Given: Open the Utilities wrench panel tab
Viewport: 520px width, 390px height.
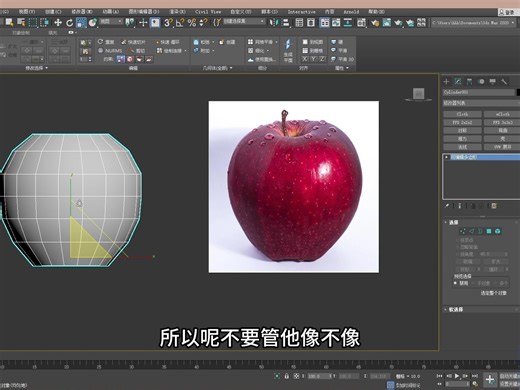Looking at the screenshot, I should [x=504, y=81].
